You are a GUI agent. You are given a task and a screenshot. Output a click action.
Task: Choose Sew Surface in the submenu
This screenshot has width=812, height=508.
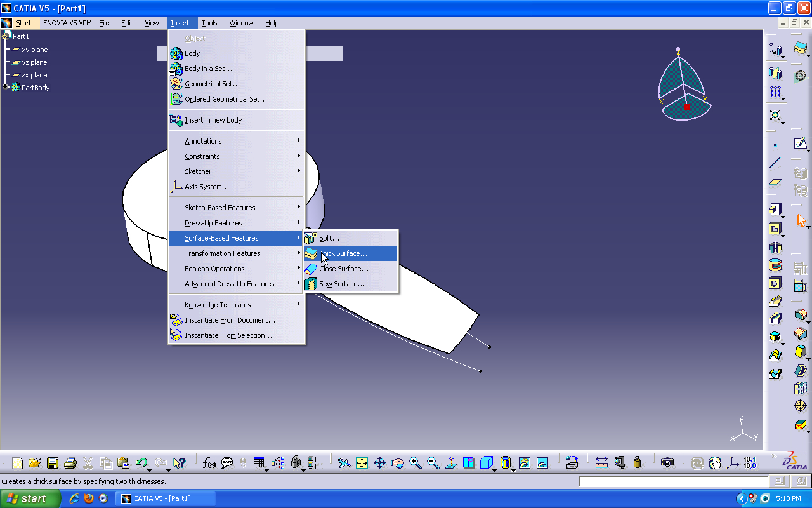[351, 284]
